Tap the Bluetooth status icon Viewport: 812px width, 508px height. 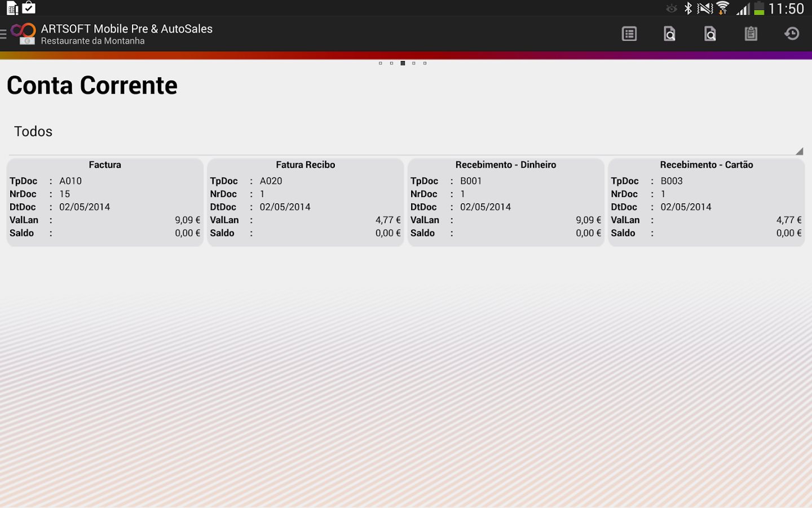688,8
